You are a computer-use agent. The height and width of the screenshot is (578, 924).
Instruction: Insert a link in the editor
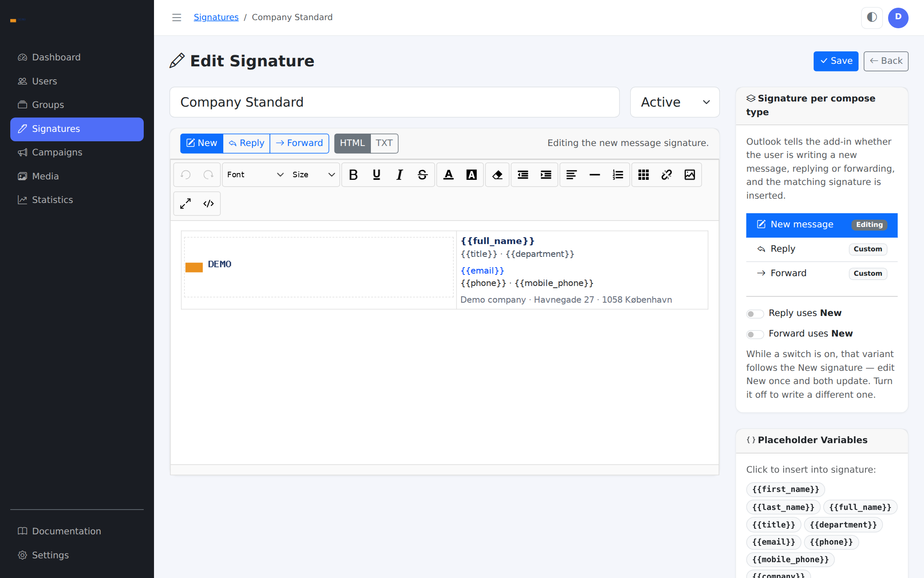click(666, 175)
